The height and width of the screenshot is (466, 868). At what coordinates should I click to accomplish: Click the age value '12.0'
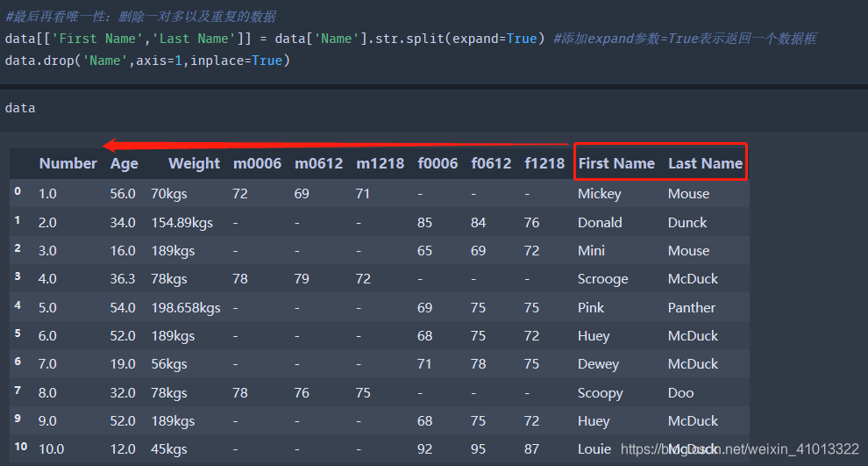[x=123, y=449]
